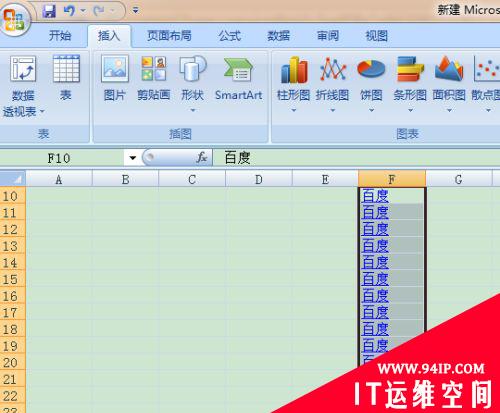Redo the action in quick access toolbar
Screen dimensions: 500x413
pyautogui.click(x=99, y=11)
